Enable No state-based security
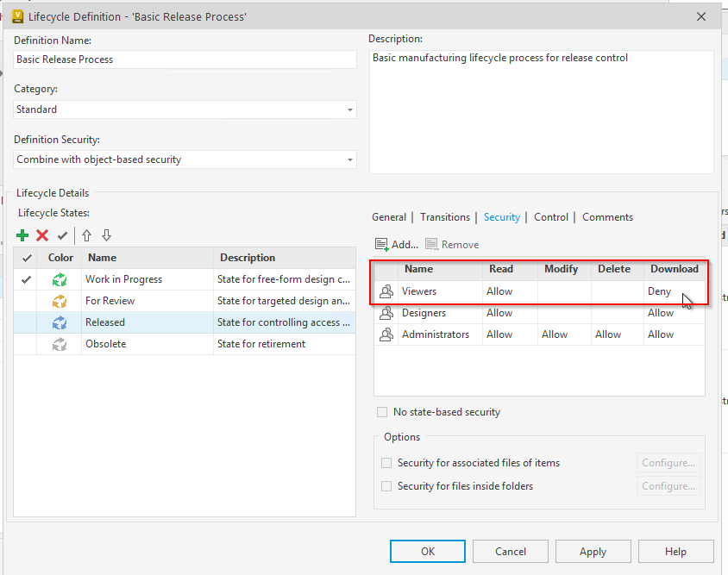 point(382,411)
